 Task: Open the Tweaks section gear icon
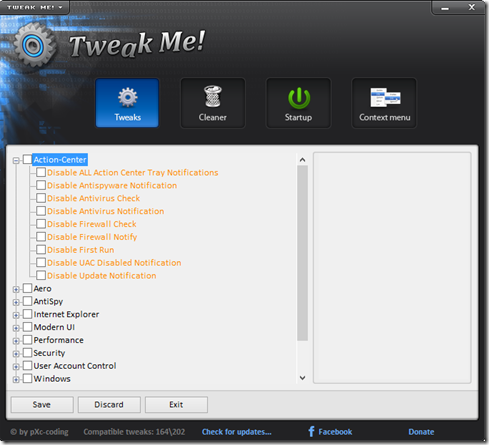[x=127, y=97]
